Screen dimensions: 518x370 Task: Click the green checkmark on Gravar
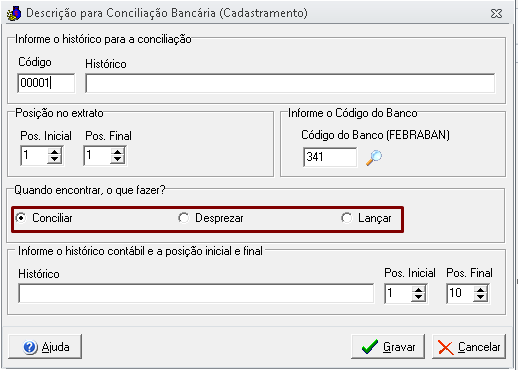(x=370, y=347)
